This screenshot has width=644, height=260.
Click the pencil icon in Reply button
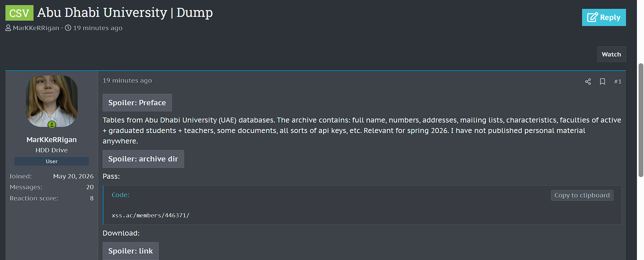[593, 17]
